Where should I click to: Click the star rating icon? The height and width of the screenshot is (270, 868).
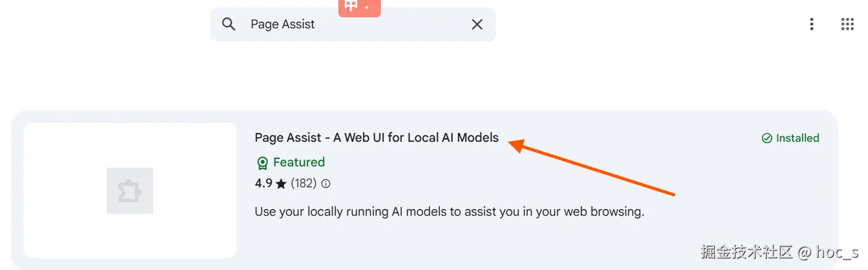[282, 183]
